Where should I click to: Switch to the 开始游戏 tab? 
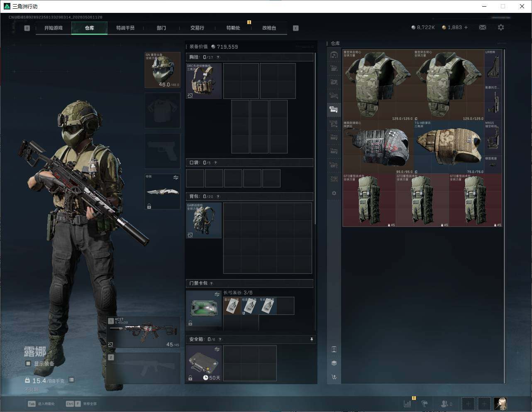54,28
